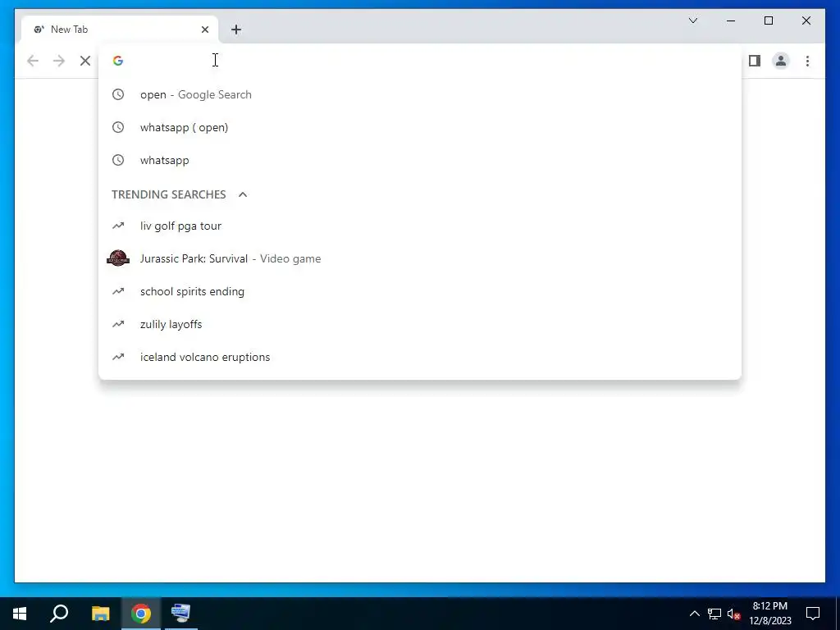
Task: Click the Jurassic Park thumbnail image
Action: coord(118,258)
